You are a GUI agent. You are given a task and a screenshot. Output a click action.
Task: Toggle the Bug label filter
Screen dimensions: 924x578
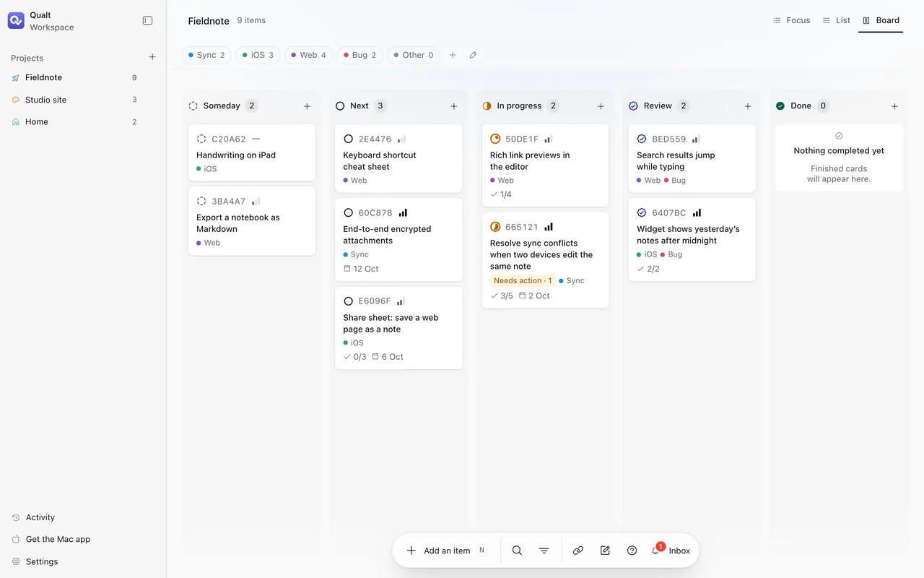359,55
